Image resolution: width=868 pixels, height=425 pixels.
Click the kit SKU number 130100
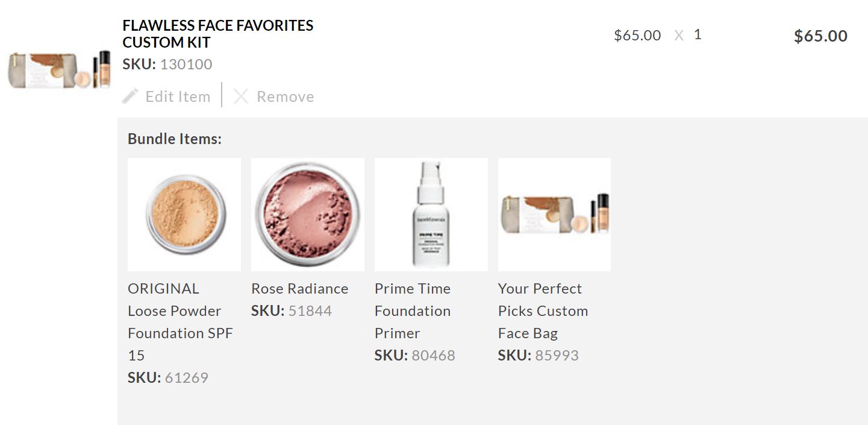tap(186, 65)
